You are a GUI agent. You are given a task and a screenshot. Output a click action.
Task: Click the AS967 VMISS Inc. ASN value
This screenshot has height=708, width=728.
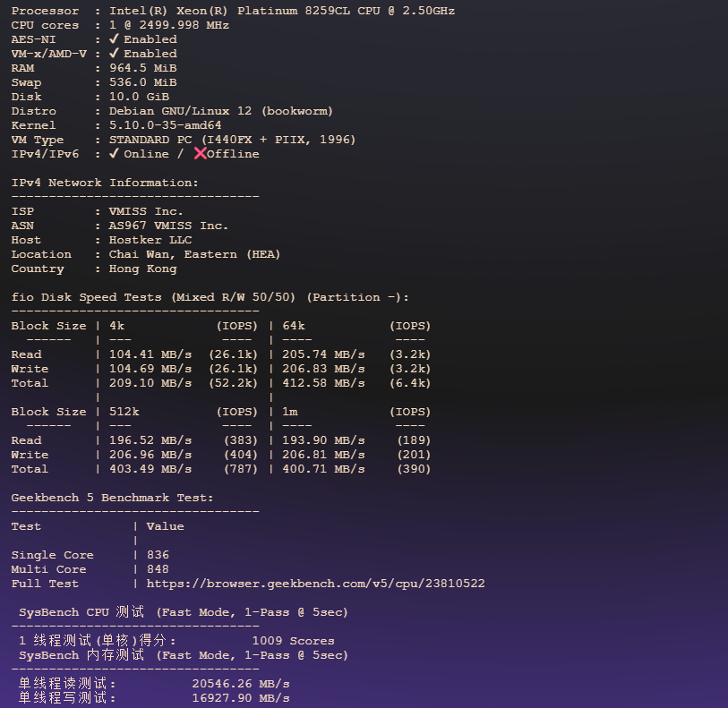pyautogui.click(x=168, y=226)
